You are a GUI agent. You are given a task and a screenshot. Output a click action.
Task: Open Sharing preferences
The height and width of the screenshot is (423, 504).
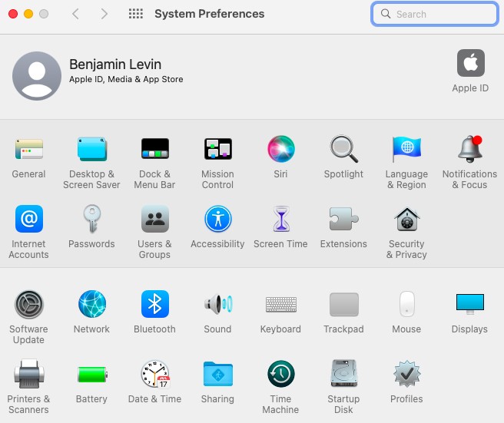[218, 374]
